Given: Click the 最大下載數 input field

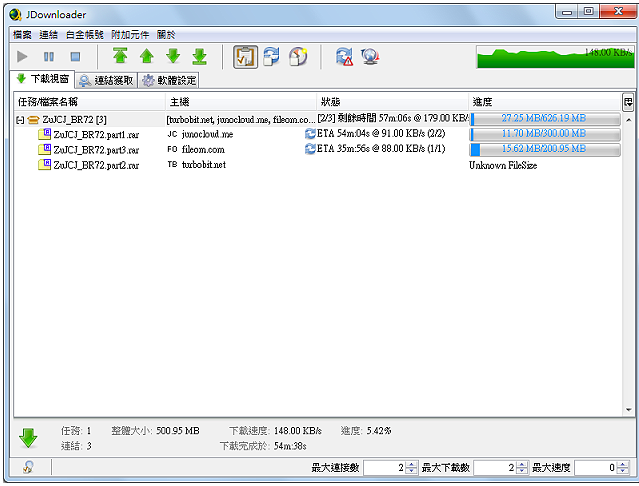Looking at the screenshot, I should tap(495, 468).
